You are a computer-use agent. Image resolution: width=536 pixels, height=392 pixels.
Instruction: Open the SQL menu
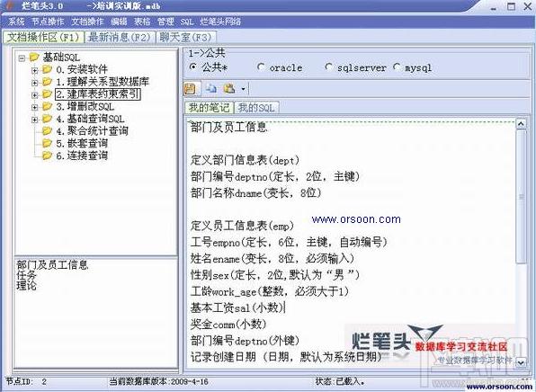(x=187, y=22)
